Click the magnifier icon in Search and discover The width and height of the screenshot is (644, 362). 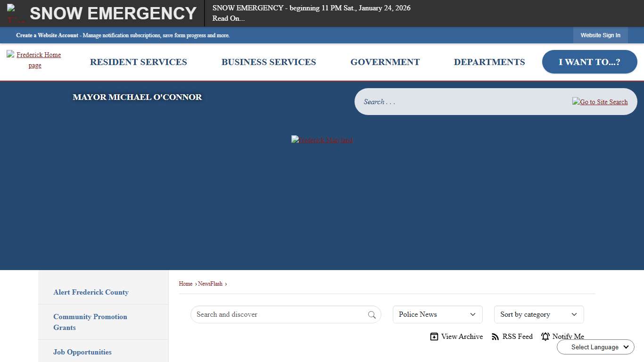coord(372,315)
